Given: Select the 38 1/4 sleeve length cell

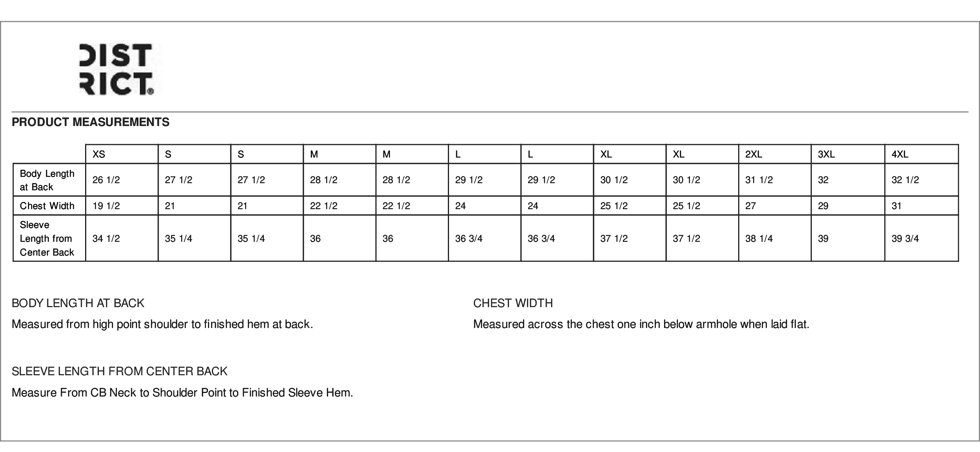Looking at the screenshot, I should (775, 238).
